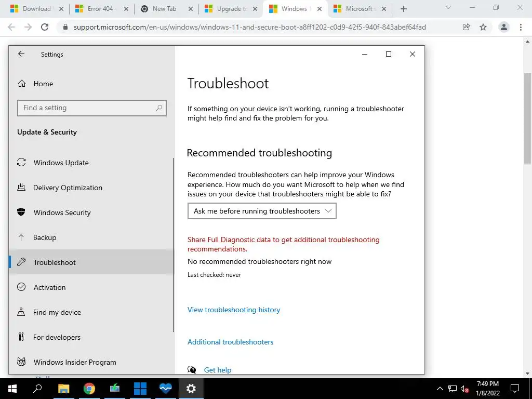Click Get help link text
532x399 pixels.
point(218,370)
